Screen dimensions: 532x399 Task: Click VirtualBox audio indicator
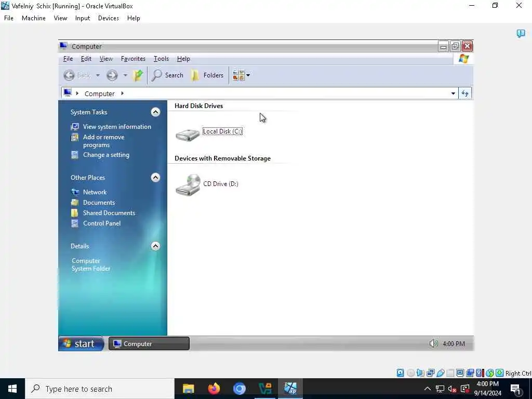click(x=420, y=373)
